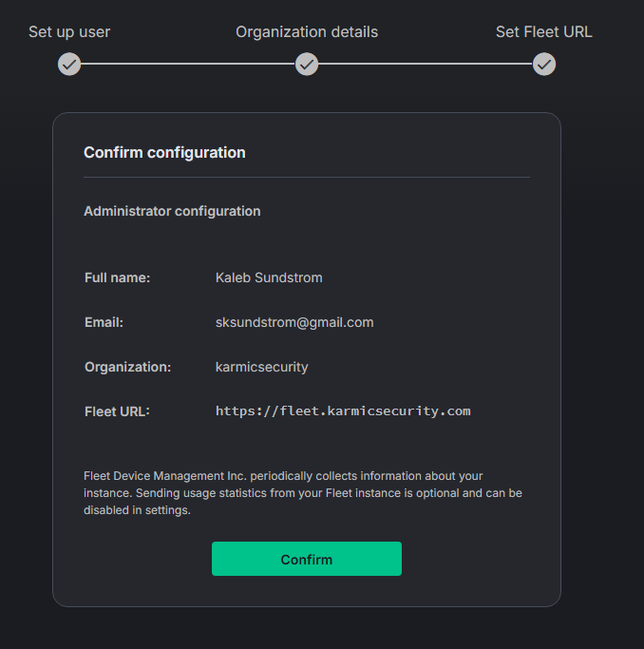The image size is (644, 649).
Task: Select the Set Fleet URL step label
Action: pyautogui.click(x=544, y=32)
